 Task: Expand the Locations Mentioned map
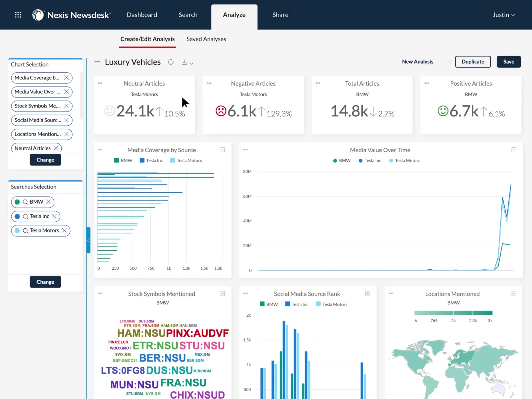(513, 293)
